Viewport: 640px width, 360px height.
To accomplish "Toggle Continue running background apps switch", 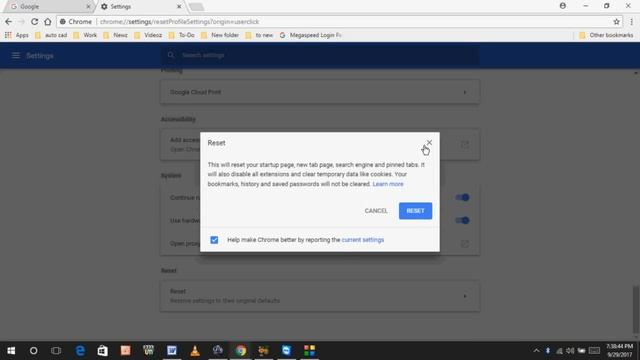I will (462, 198).
